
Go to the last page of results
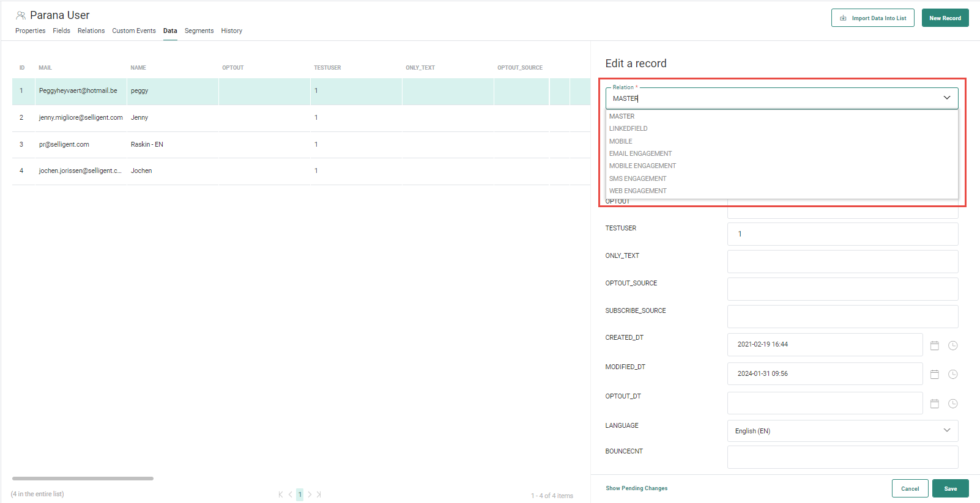tap(319, 494)
